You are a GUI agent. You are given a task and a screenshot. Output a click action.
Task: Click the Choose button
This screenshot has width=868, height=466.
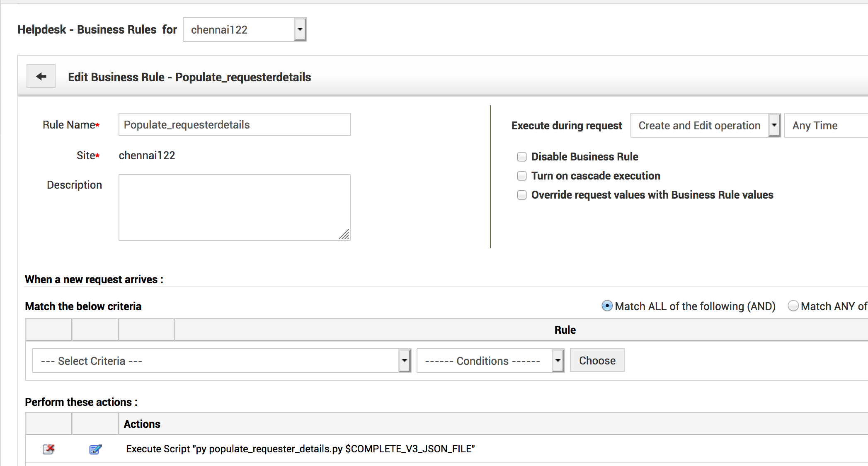[597, 361]
